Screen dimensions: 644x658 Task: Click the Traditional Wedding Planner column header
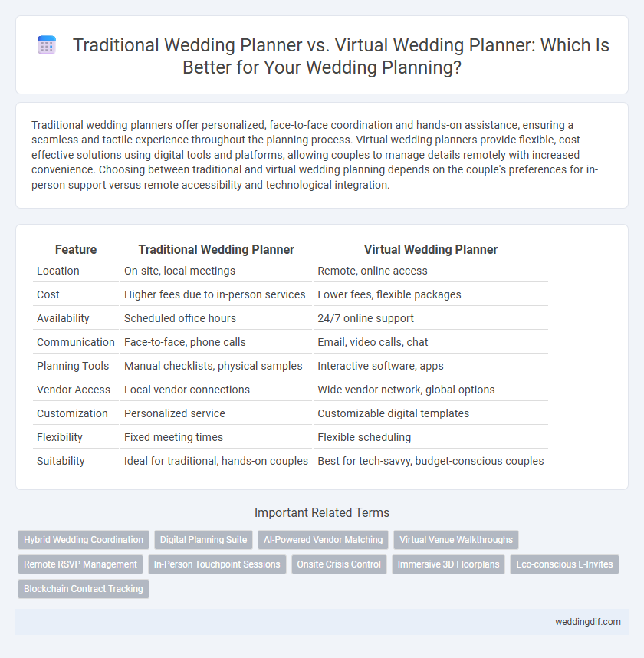coord(216,250)
